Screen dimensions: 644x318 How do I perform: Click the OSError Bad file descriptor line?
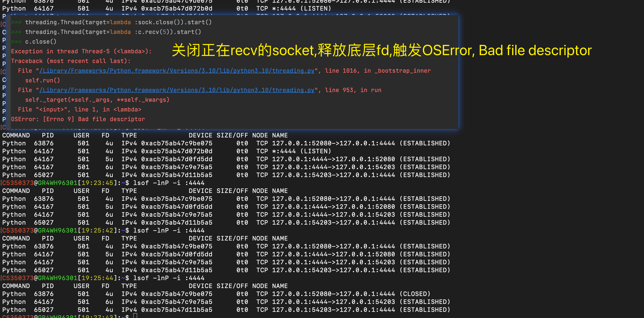(x=78, y=119)
